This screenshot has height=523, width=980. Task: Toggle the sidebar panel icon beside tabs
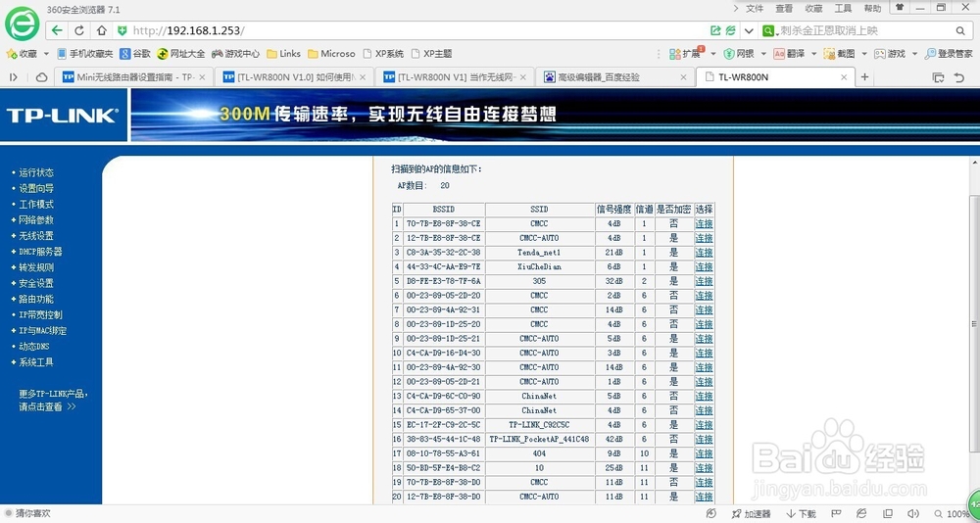click(x=13, y=76)
